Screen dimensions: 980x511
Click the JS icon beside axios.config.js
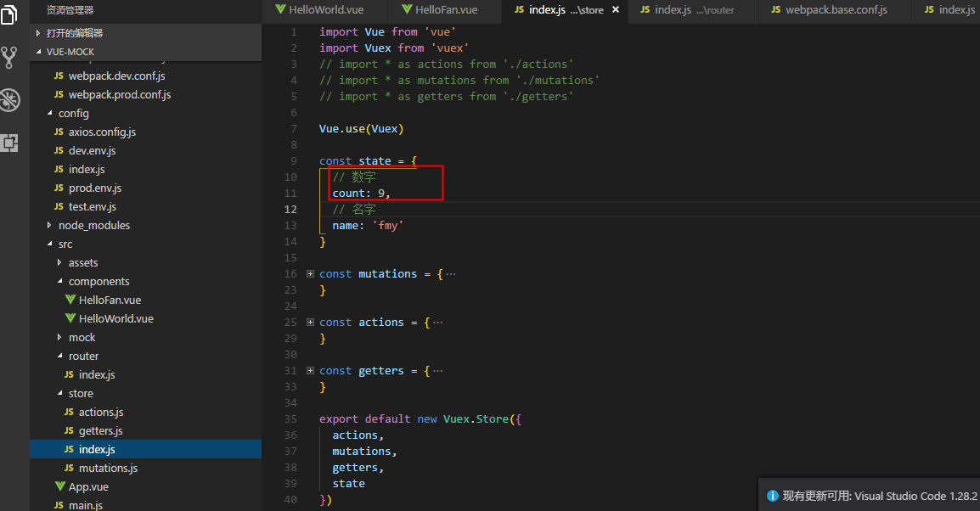pos(59,132)
